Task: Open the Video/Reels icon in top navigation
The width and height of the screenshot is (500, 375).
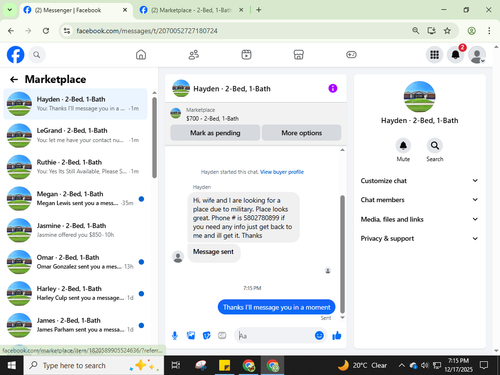Action: [246, 55]
